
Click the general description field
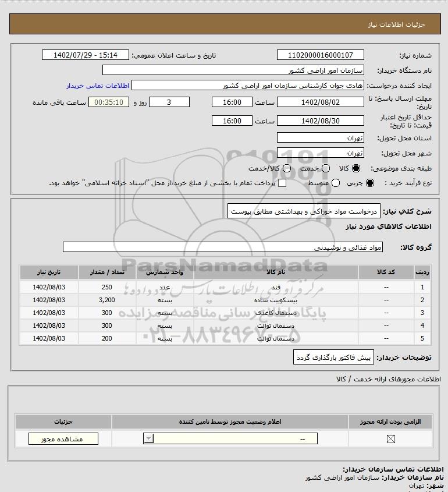(x=304, y=212)
